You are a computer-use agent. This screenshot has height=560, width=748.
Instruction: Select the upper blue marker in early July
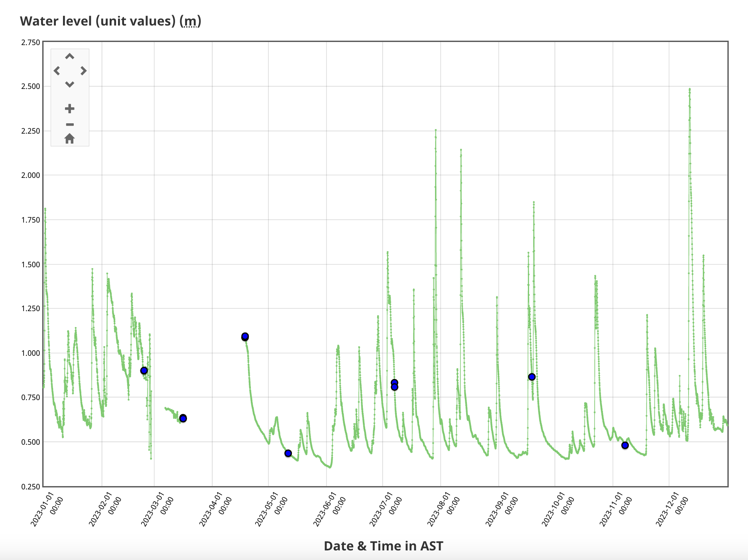(394, 383)
